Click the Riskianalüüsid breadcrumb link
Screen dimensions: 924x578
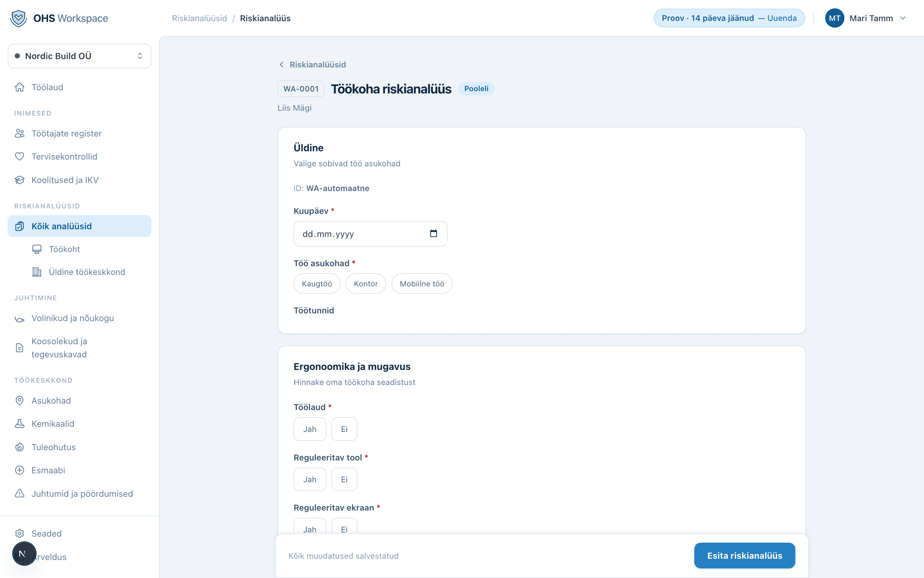click(199, 18)
